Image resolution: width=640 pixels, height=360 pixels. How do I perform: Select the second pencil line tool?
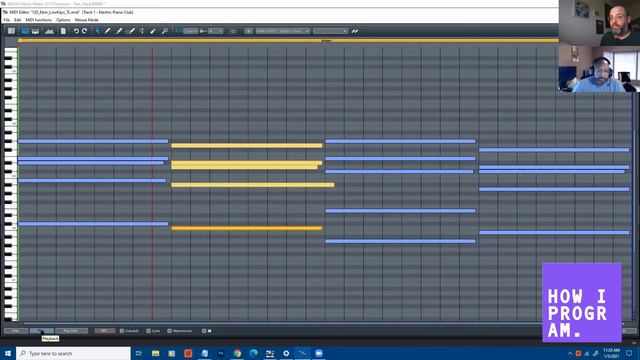[119, 31]
